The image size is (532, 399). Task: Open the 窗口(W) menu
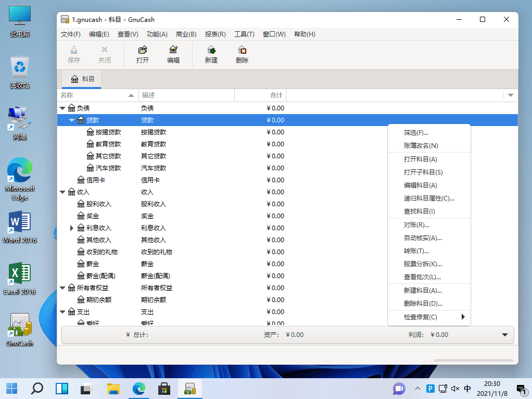coord(274,34)
